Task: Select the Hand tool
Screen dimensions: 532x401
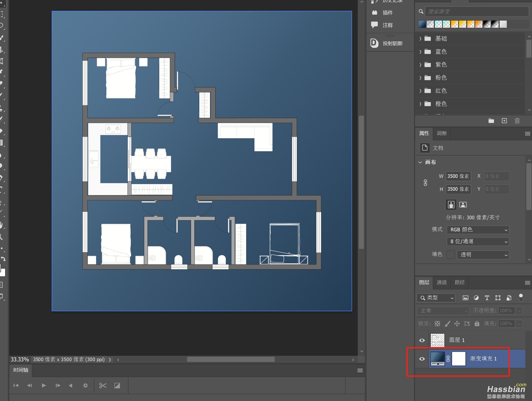Action: tap(2, 225)
